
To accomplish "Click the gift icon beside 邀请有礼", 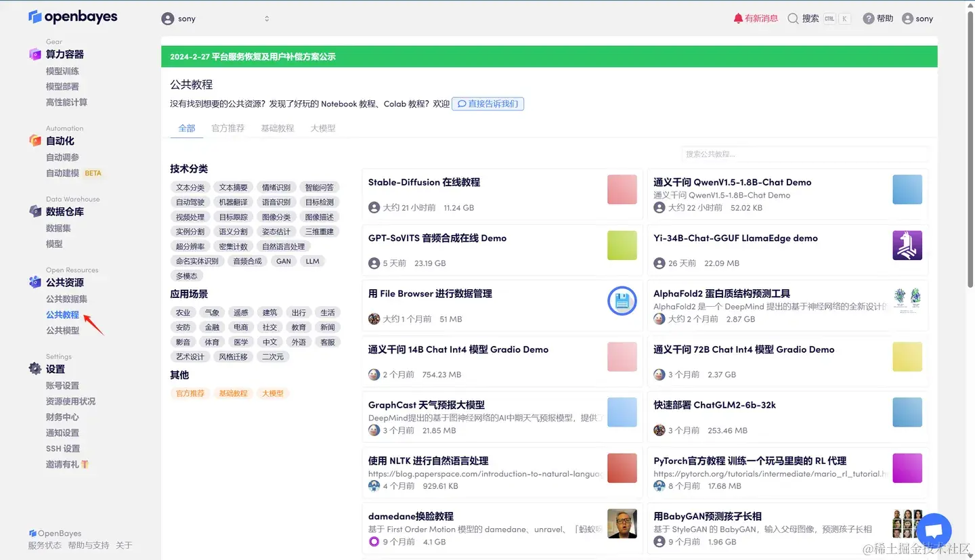I will point(85,465).
